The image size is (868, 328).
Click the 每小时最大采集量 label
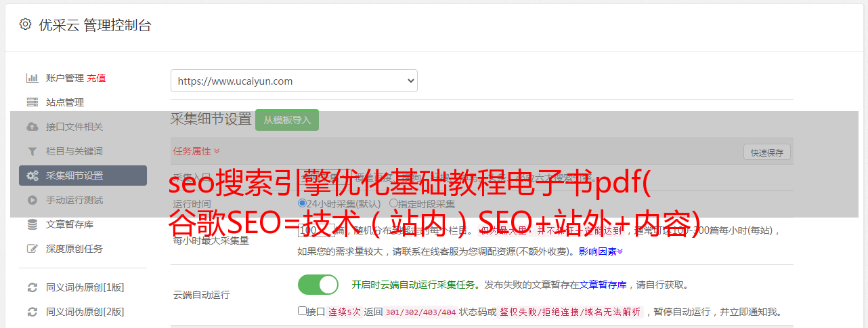pos(211,240)
